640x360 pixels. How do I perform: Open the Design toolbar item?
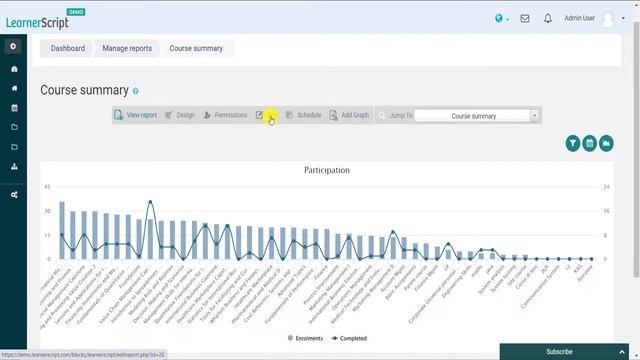click(x=180, y=115)
